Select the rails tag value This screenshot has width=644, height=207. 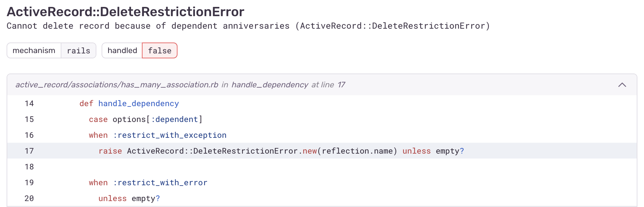(x=79, y=50)
